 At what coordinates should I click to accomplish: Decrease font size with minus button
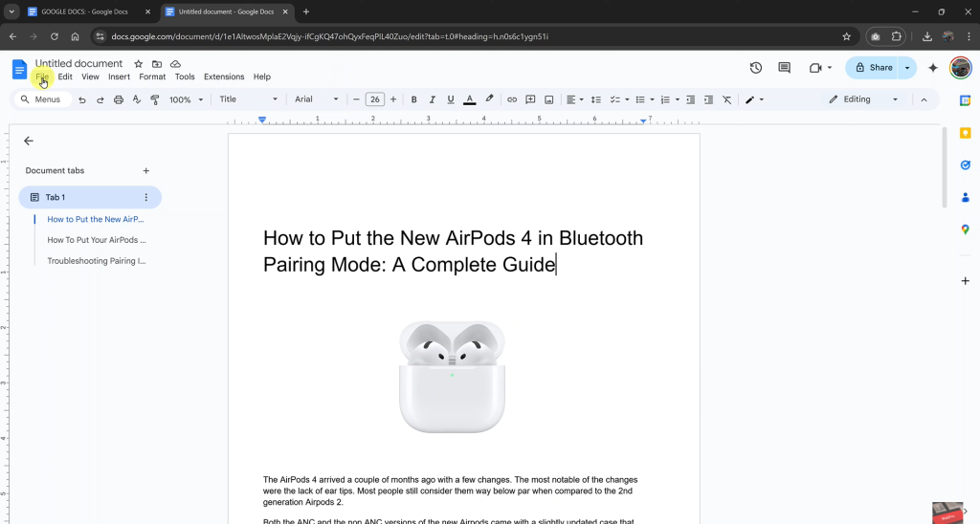coord(356,99)
